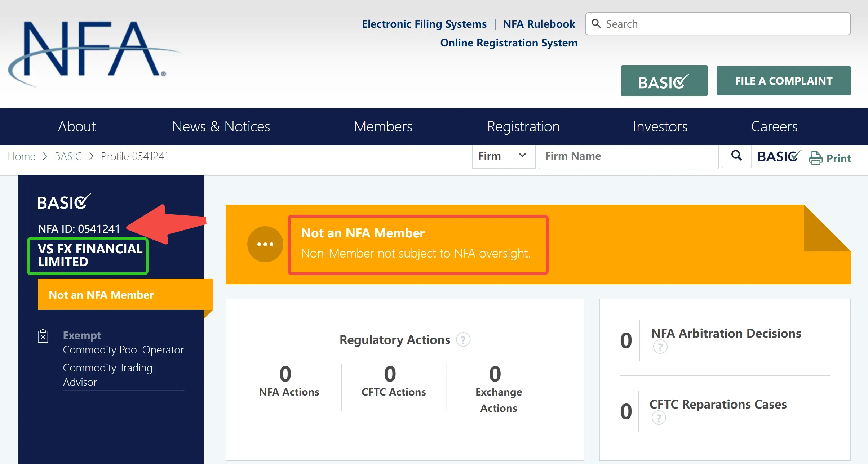The width and height of the screenshot is (868, 464).
Task: Open Online Registration System link
Action: click(x=509, y=43)
